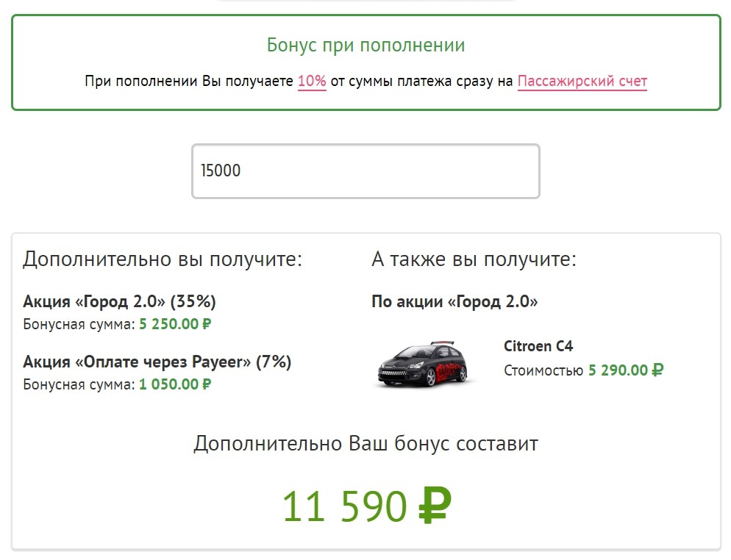Focus the amount field showing 15000

(365, 171)
